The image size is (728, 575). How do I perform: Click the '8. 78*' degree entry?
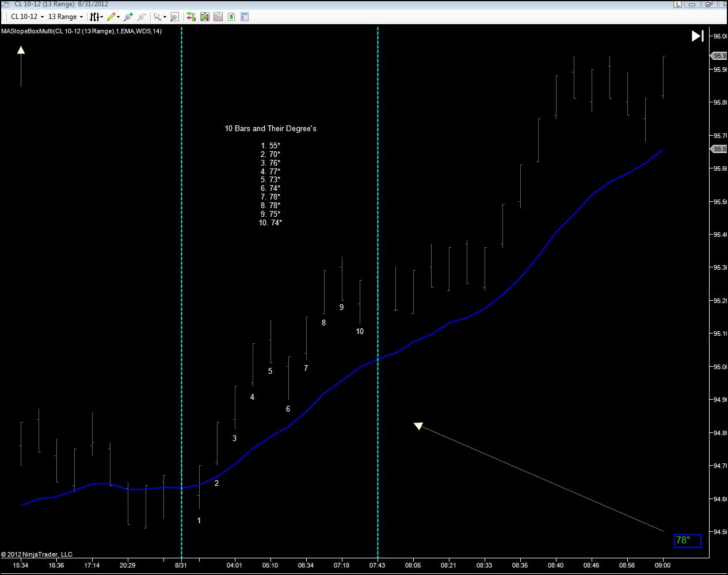(x=270, y=205)
